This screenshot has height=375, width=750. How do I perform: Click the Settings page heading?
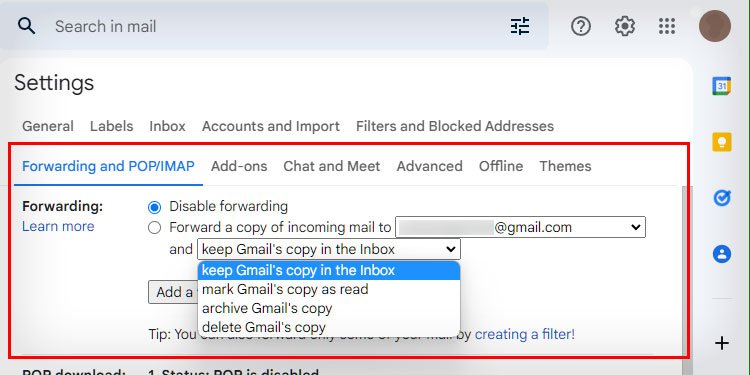click(x=54, y=83)
